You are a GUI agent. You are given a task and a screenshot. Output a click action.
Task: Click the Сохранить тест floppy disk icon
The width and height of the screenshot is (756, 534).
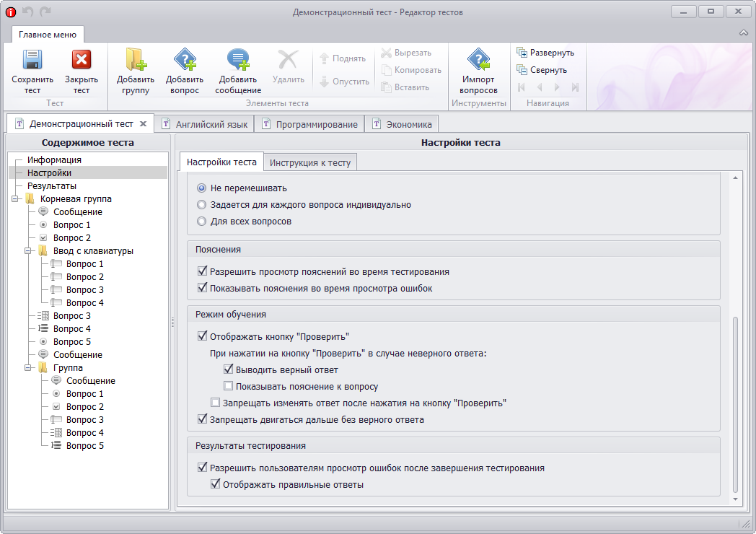(32, 60)
